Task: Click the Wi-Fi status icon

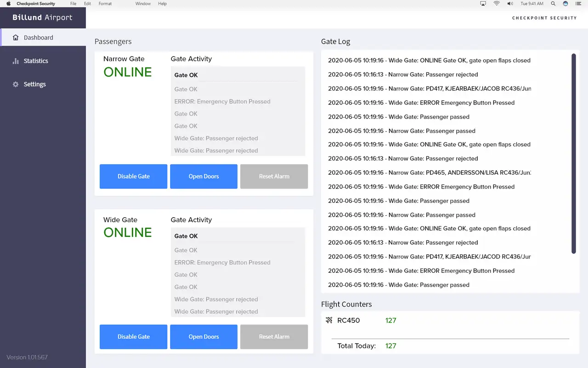Action: pyautogui.click(x=497, y=4)
